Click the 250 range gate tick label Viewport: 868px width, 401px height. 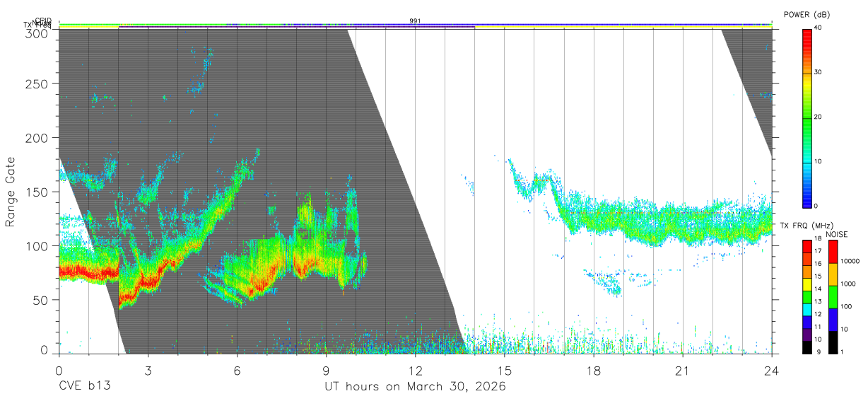pyautogui.click(x=36, y=83)
